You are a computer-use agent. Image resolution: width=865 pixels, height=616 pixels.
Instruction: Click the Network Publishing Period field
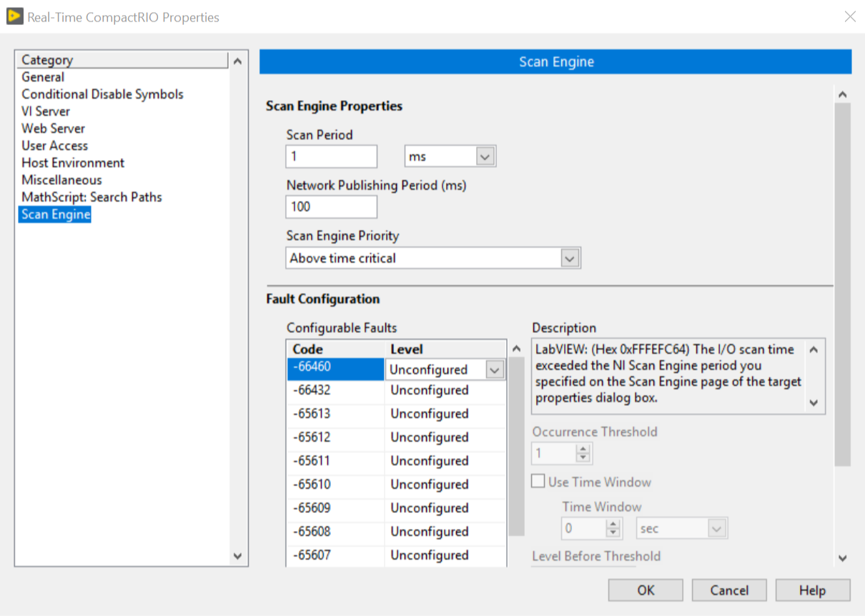[x=331, y=207]
